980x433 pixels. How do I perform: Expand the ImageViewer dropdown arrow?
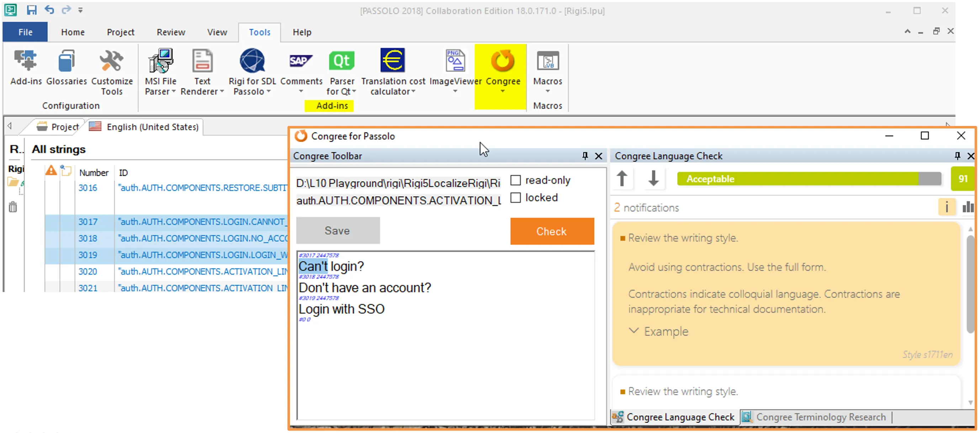click(x=455, y=92)
